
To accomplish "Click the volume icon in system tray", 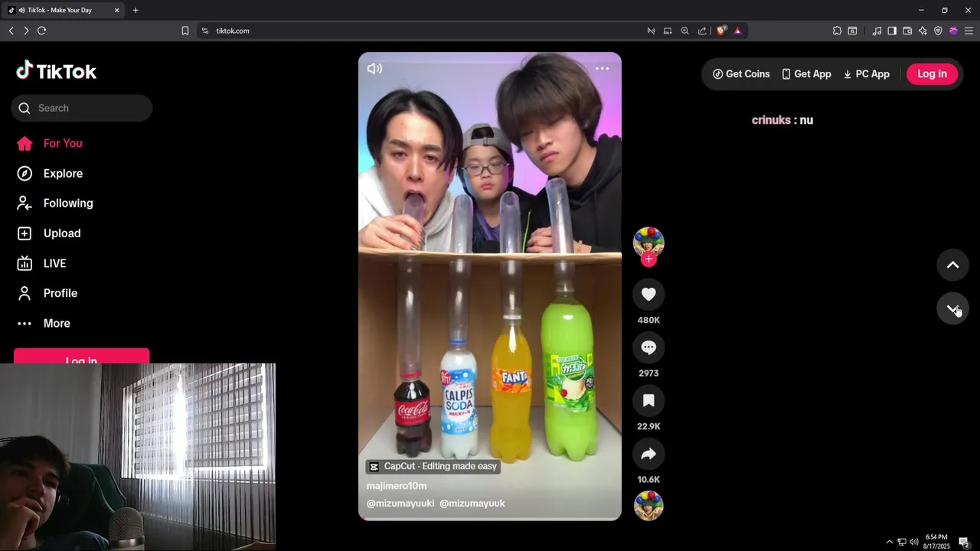I will 913,542.
